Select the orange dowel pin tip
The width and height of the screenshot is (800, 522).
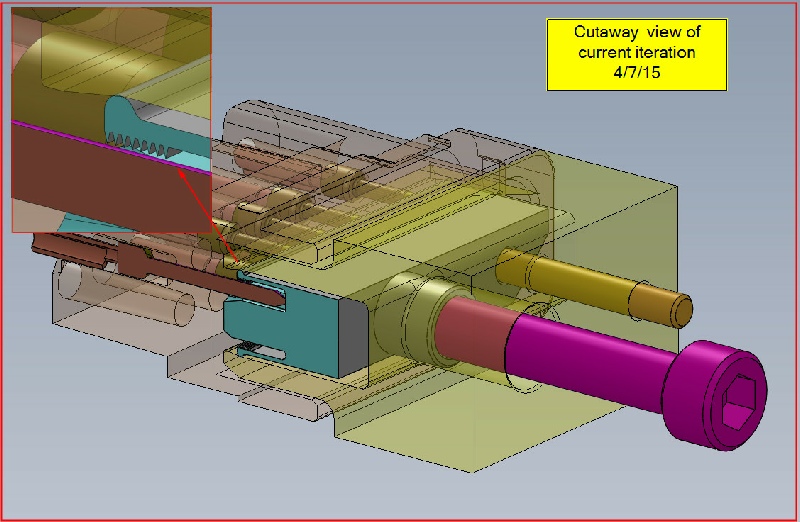(x=660, y=304)
